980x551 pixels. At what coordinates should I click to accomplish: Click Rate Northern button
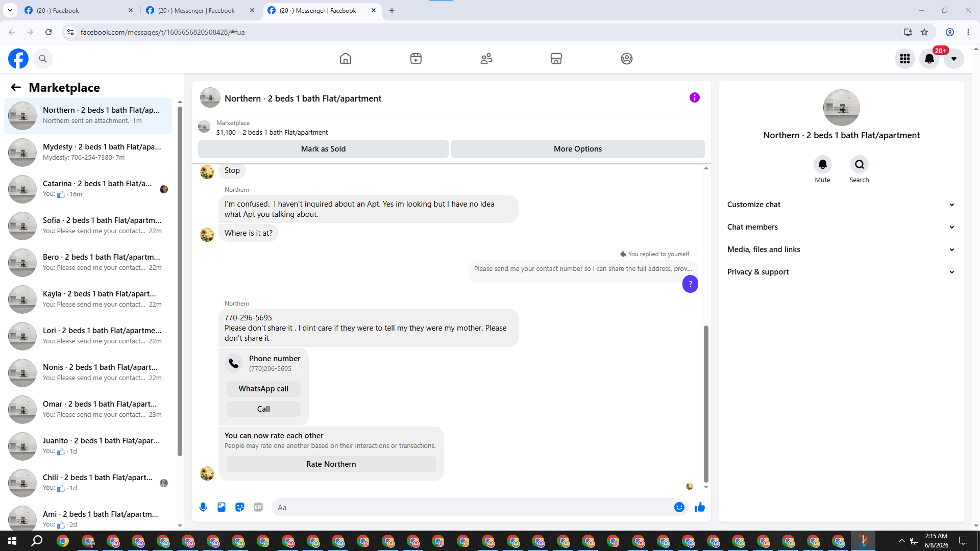pos(331,464)
